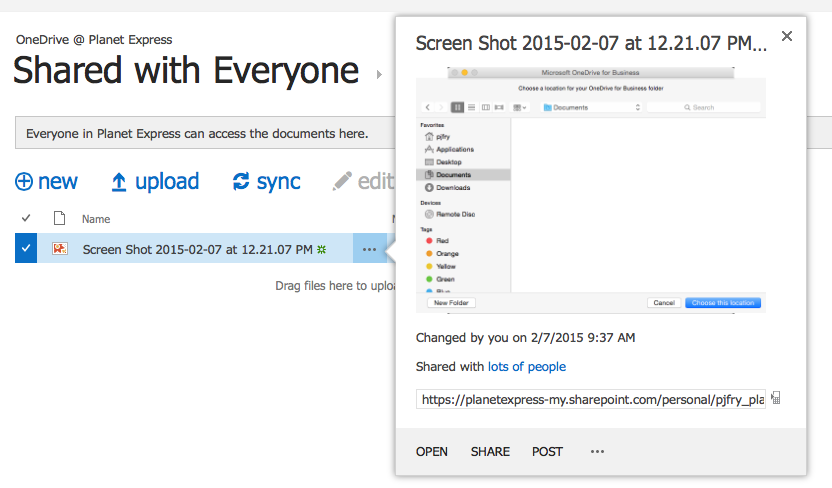
Task: Click the image file type icon in row
Action: [x=59, y=248]
